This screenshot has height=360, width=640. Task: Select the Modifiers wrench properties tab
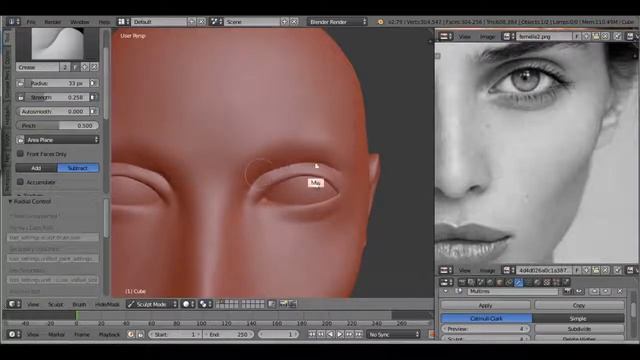coord(518,282)
